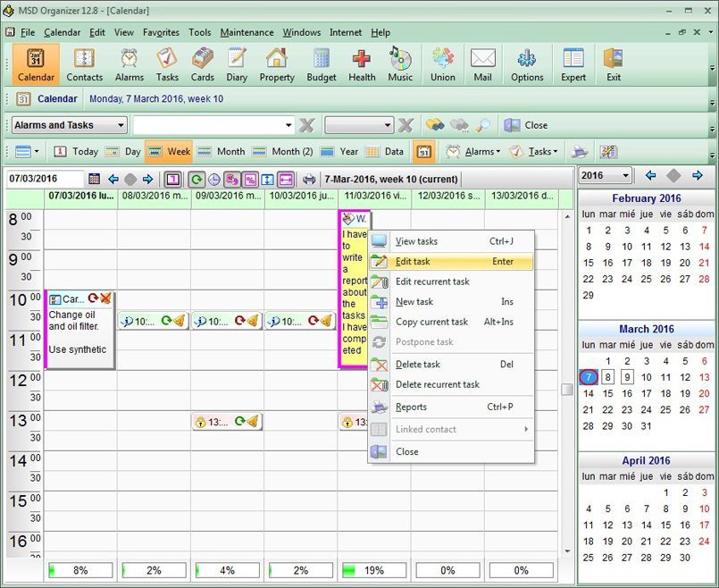This screenshot has width=719, height=588.
Task: Open the Health module
Action: pos(362,64)
